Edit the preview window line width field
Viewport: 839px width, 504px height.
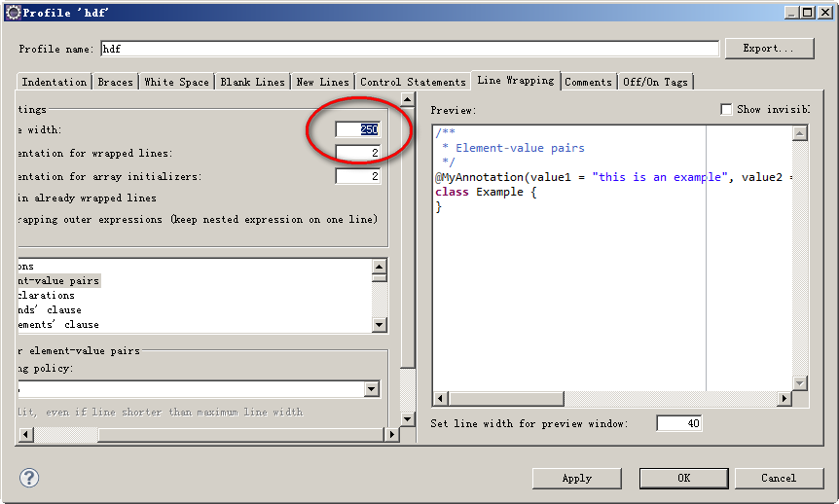tap(678, 423)
